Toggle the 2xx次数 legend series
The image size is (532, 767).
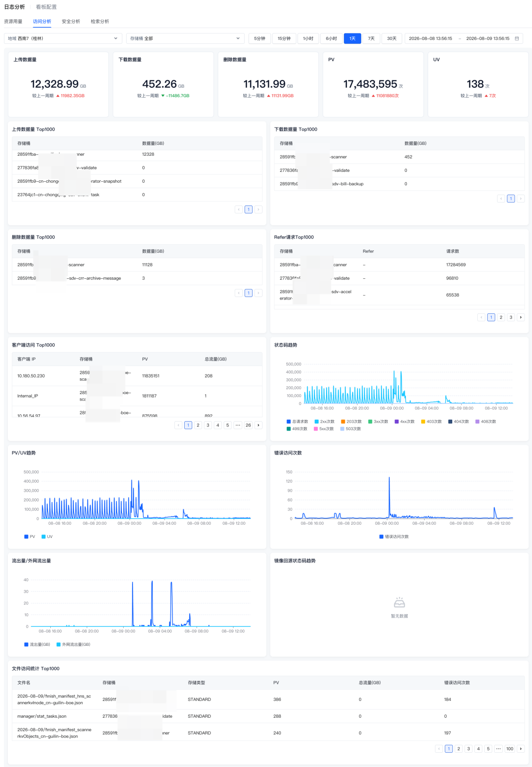point(324,422)
